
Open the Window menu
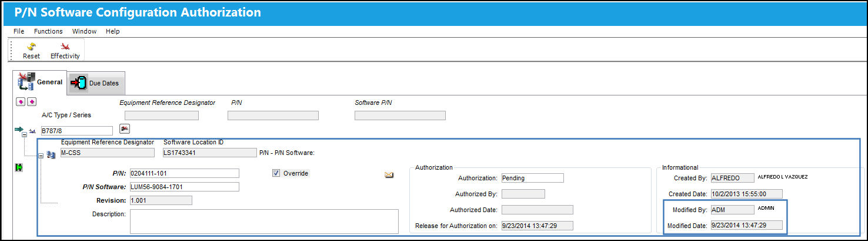[x=85, y=31]
